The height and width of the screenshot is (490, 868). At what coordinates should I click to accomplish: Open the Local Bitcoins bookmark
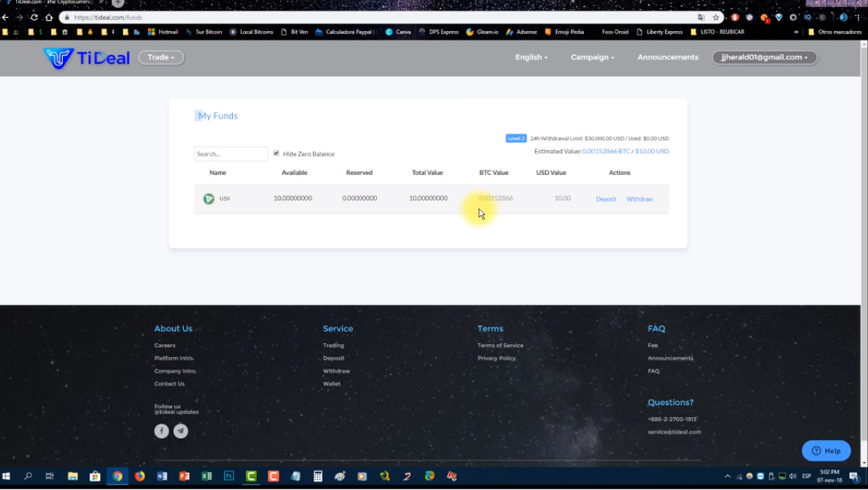(251, 32)
